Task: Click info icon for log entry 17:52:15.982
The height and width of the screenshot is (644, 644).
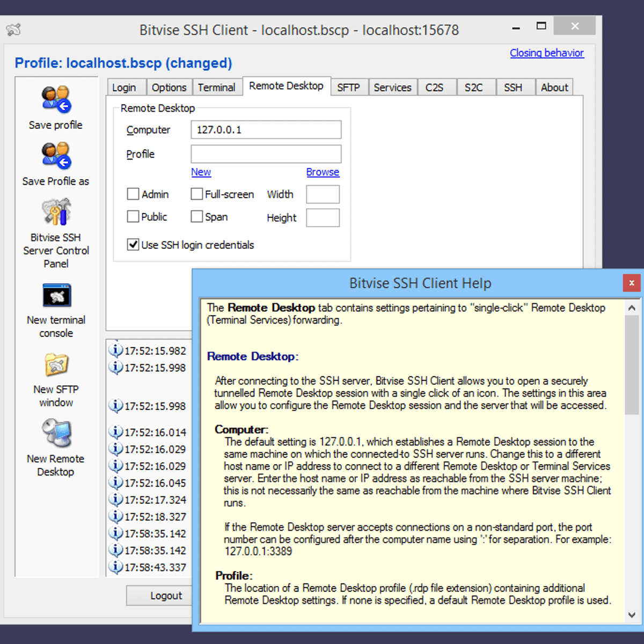Action: [115, 350]
